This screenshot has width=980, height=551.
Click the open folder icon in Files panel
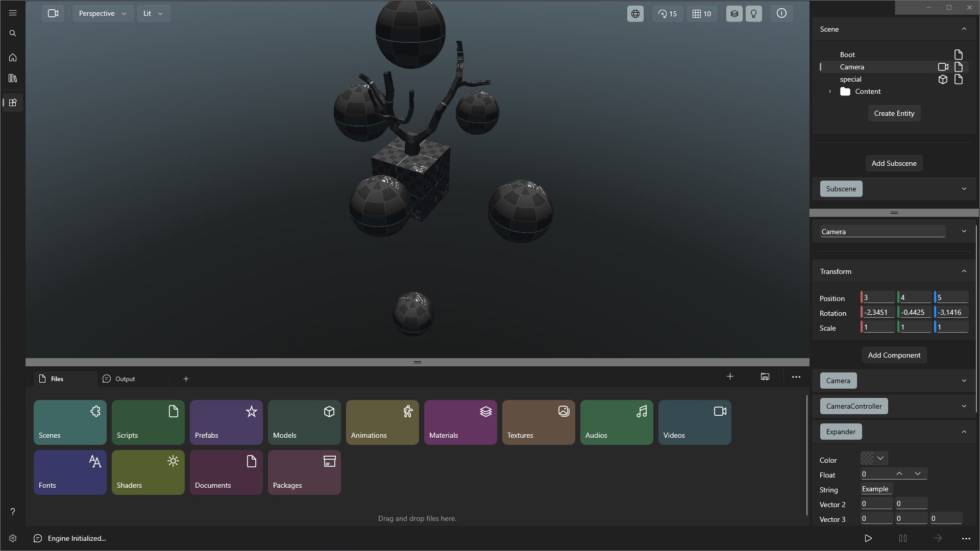tap(765, 377)
